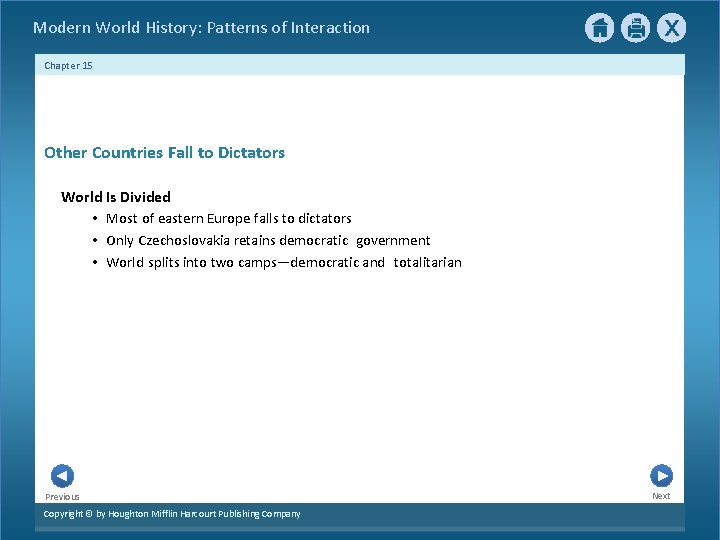Click the Print icon
720x540 pixels.
[636, 28]
